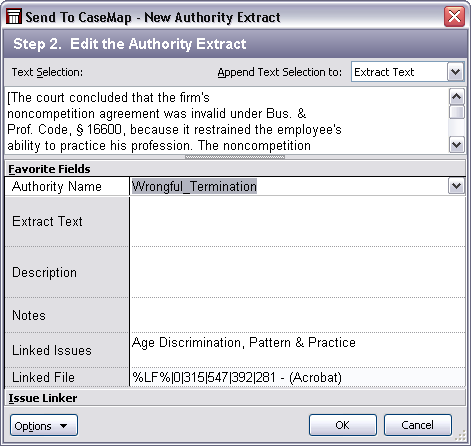Click the text selection scroll up arrow

[x=456, y=97]
